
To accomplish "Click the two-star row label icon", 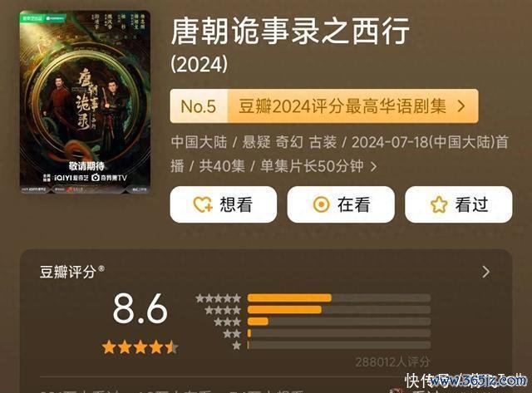I will click(x=232, y=334).
